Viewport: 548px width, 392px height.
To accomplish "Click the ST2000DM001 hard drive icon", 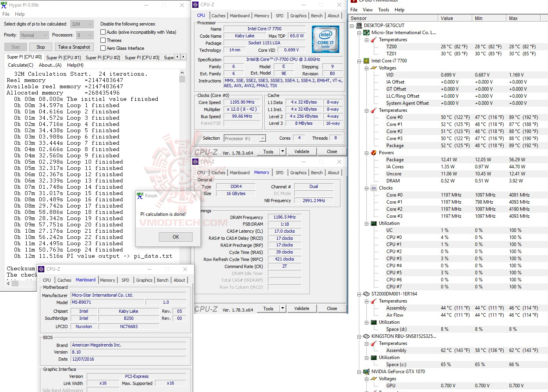I will [x=366, y=294].
